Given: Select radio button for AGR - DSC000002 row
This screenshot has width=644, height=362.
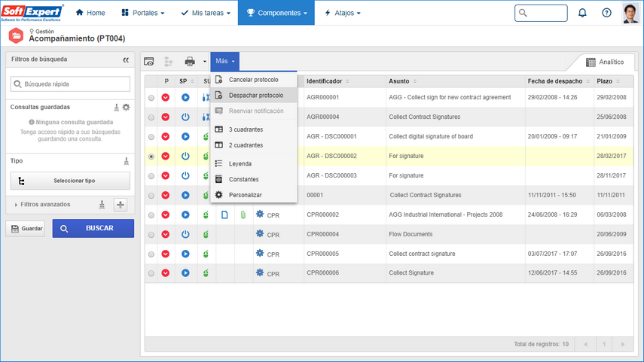Looking at the screenshot, I should coord(151,157).
